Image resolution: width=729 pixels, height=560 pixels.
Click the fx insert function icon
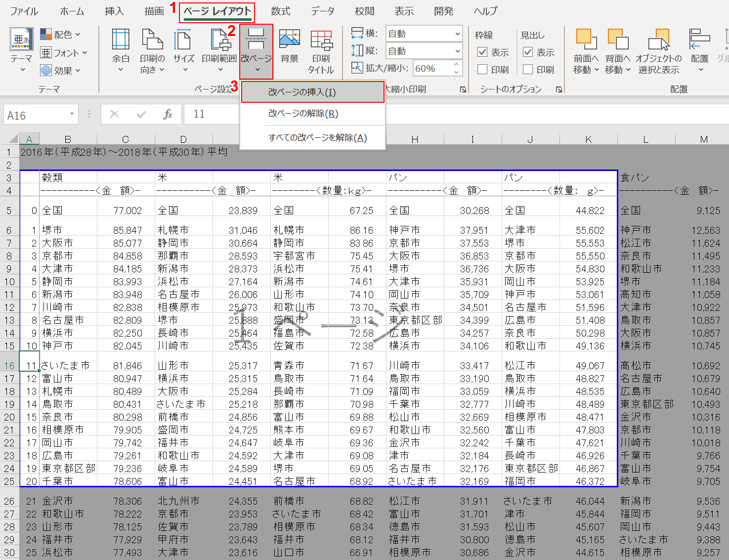pyautogui.click(x=168, y=115)
